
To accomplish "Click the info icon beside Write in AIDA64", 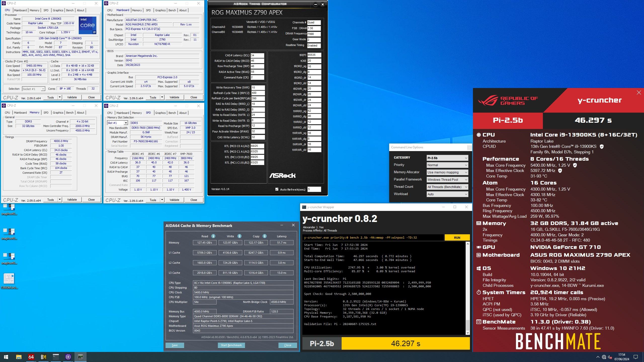I will tap(239, 236).
